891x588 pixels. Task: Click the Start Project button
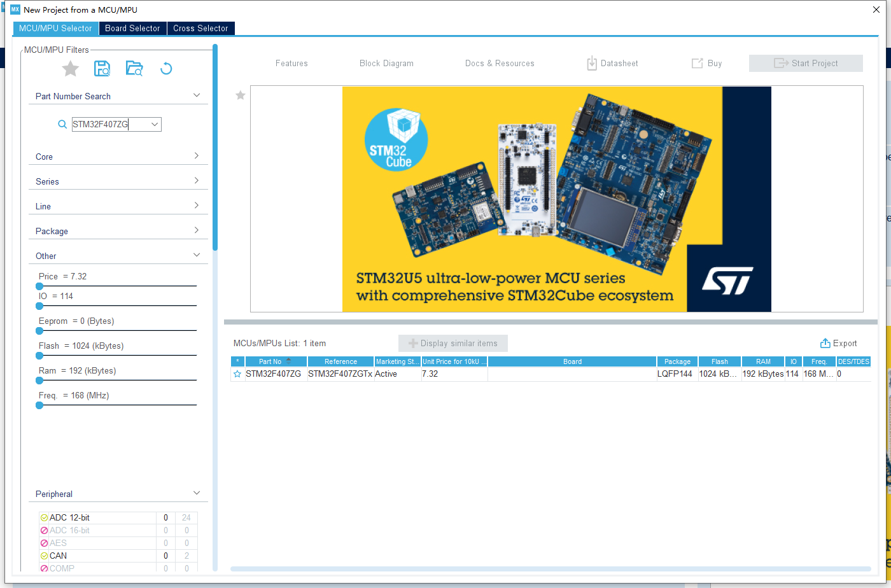tap(806, 63)
